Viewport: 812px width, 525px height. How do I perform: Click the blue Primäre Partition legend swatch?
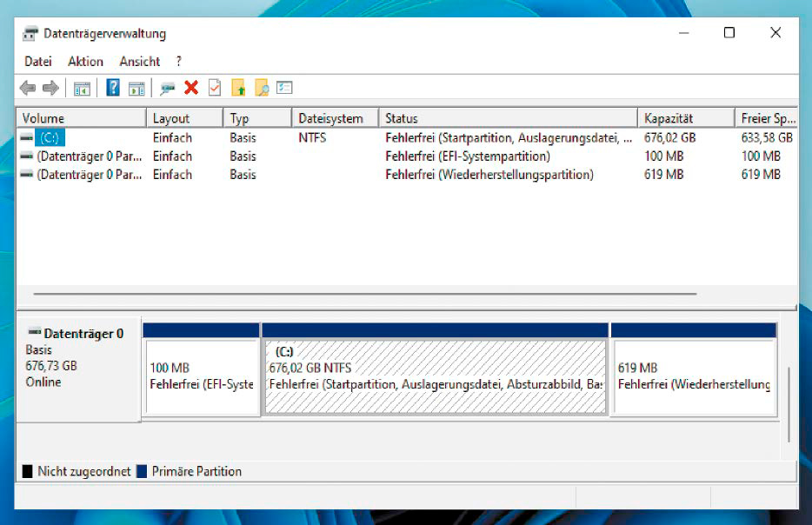point(142,471)
